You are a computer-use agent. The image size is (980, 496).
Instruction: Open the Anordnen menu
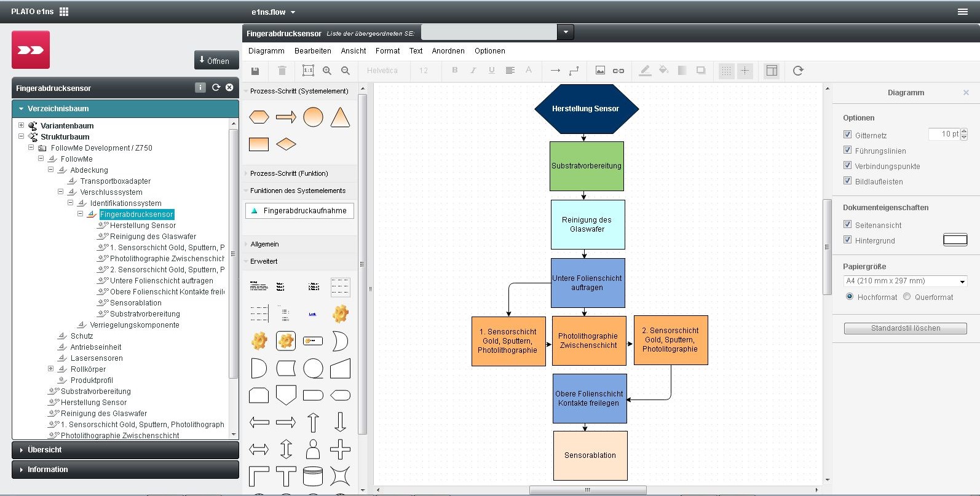coord(448,51)
